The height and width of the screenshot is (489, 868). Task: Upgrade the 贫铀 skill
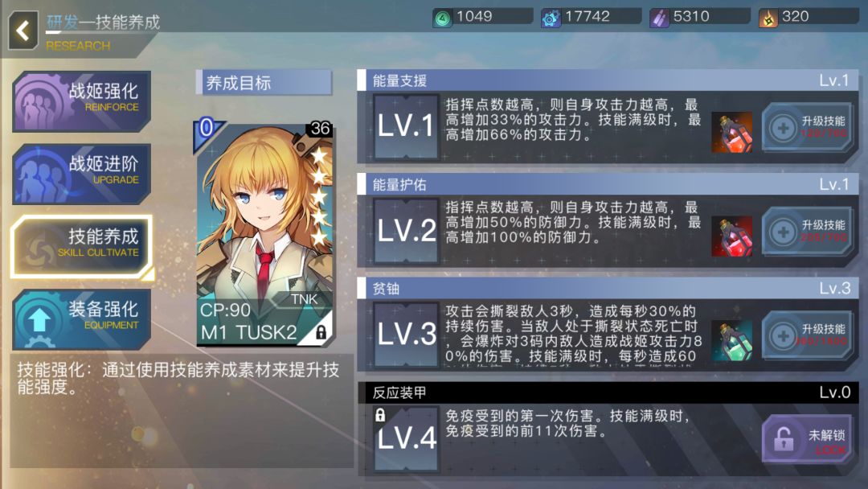[x=808, y=335]
